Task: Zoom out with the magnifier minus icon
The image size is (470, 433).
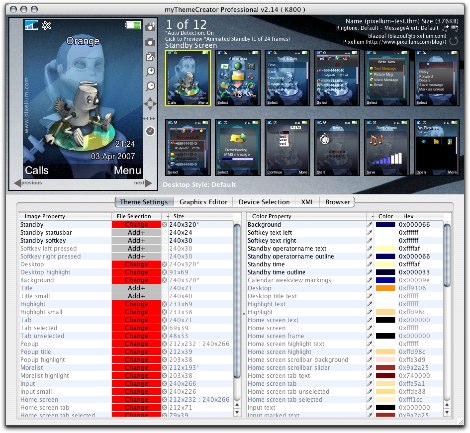Action: (150, 86)
